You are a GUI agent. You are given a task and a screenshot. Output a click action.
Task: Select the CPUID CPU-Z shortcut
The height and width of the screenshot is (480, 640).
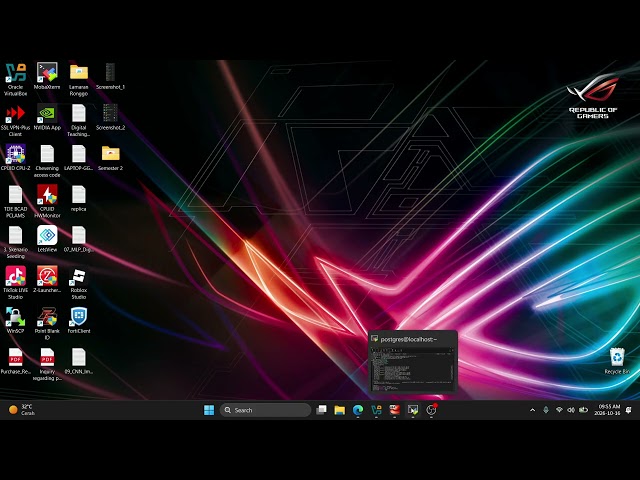coord(16,157)
